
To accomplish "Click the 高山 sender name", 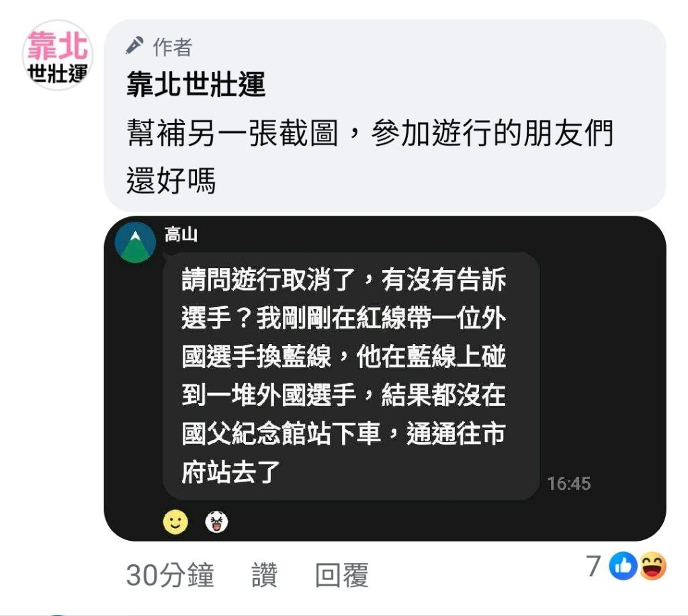I will (181, 234).
